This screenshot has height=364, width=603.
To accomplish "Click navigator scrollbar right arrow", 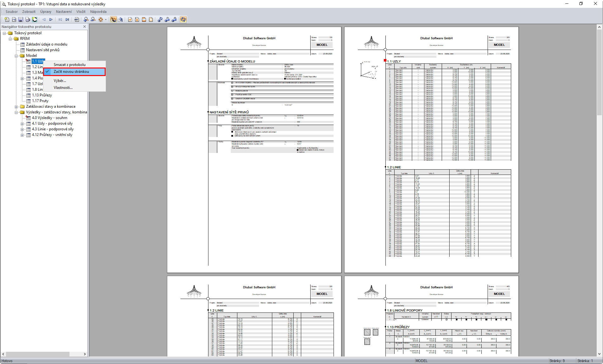I will coord(85,354).
